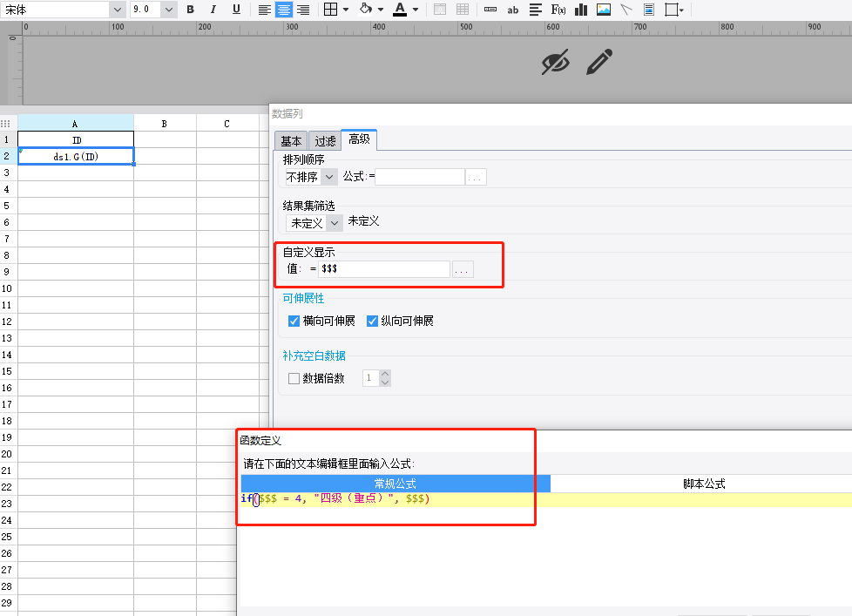Image resolution: width=852 pixels, height=616 pixels.
Task: Toggle bold formatting in toolbar
Action: pos(190,10)
